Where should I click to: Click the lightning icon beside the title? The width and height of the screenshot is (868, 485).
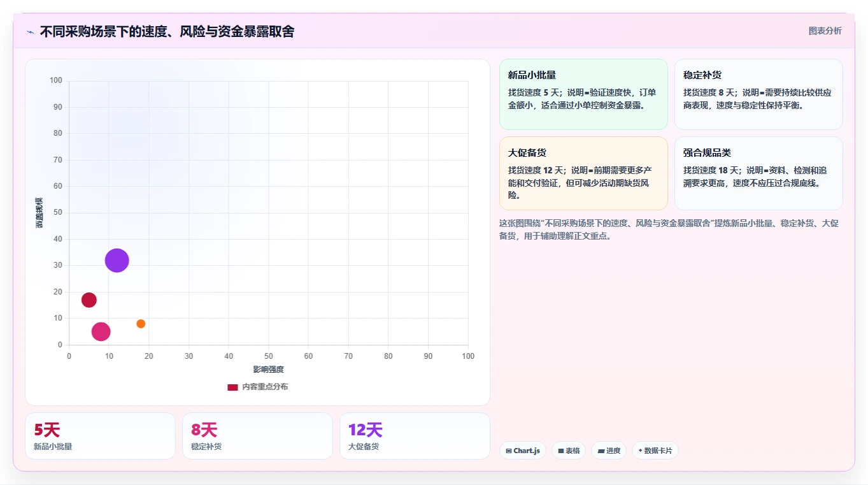[30, 32]
